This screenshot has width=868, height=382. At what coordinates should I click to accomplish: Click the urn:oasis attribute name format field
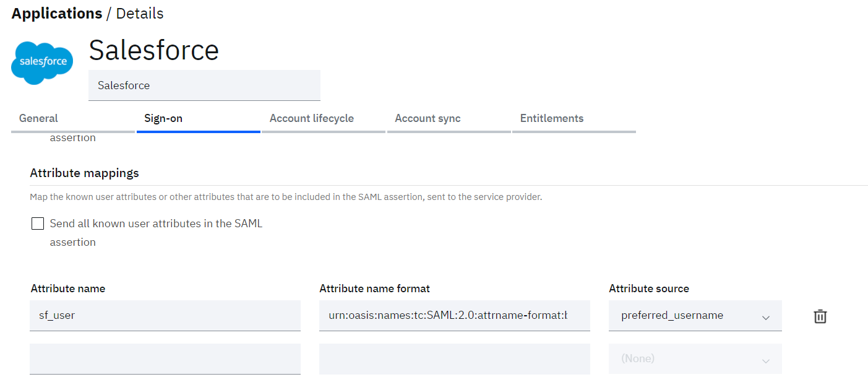coord(454,316)
